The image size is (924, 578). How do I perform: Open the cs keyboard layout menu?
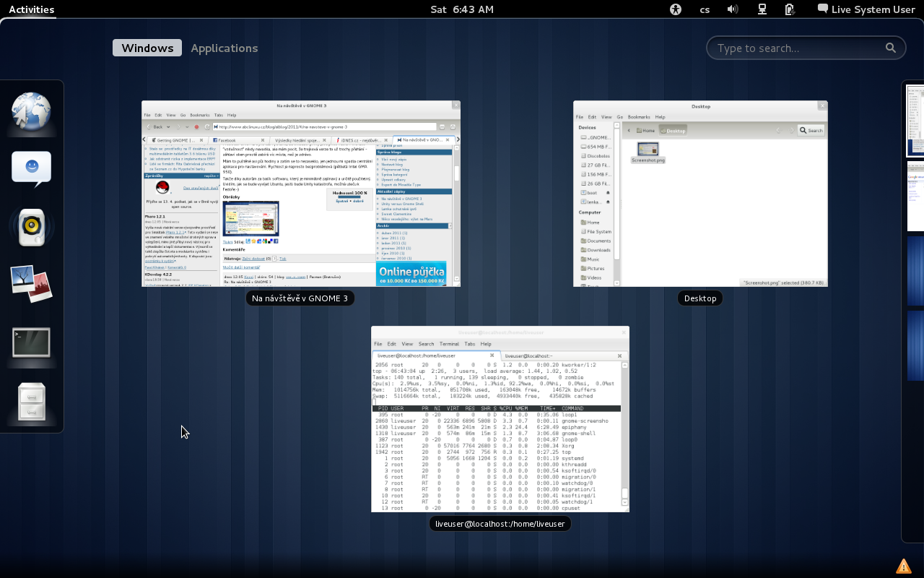tap(705, 9)
